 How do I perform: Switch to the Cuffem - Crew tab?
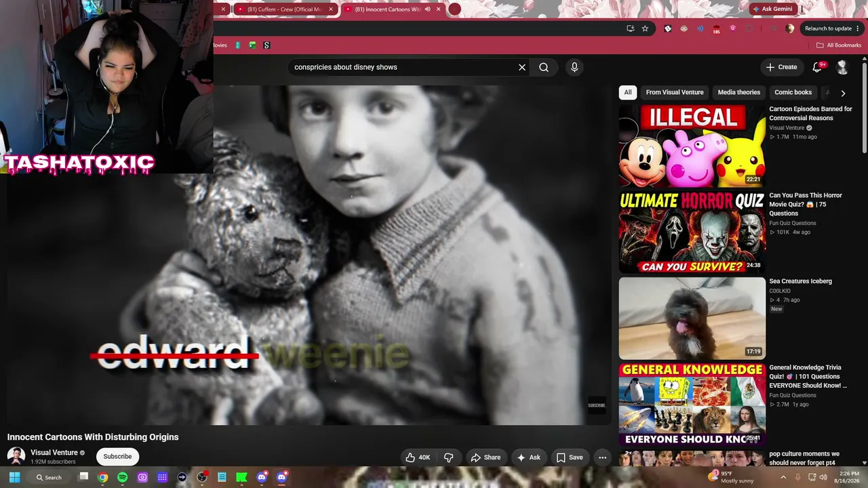click(x=284, y=9)
